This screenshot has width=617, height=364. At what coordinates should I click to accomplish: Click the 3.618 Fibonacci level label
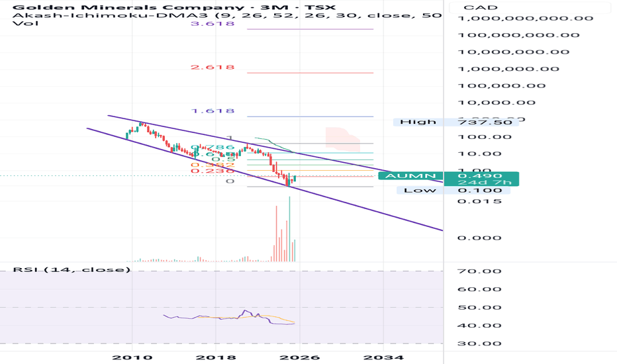coord(213,24)
